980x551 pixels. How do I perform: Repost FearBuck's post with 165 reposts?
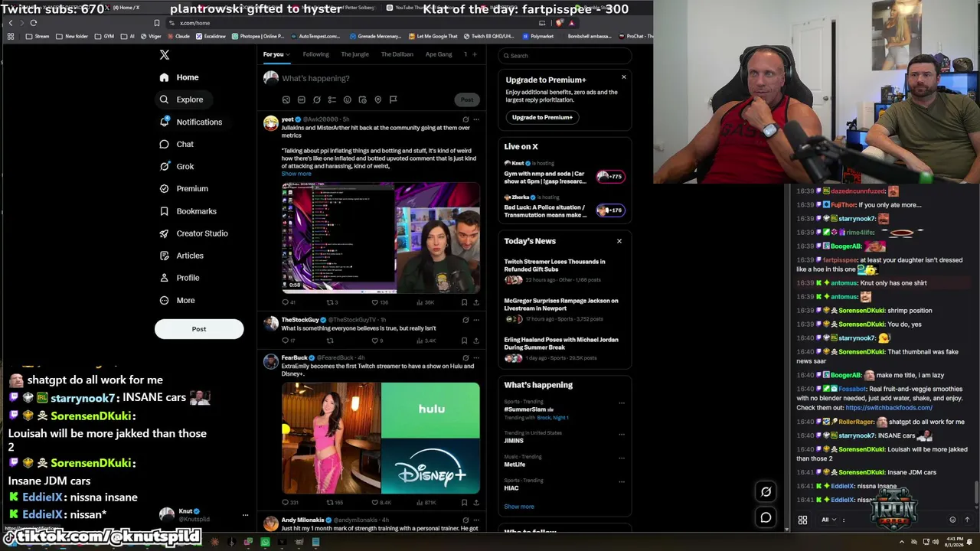pos(335,503)
